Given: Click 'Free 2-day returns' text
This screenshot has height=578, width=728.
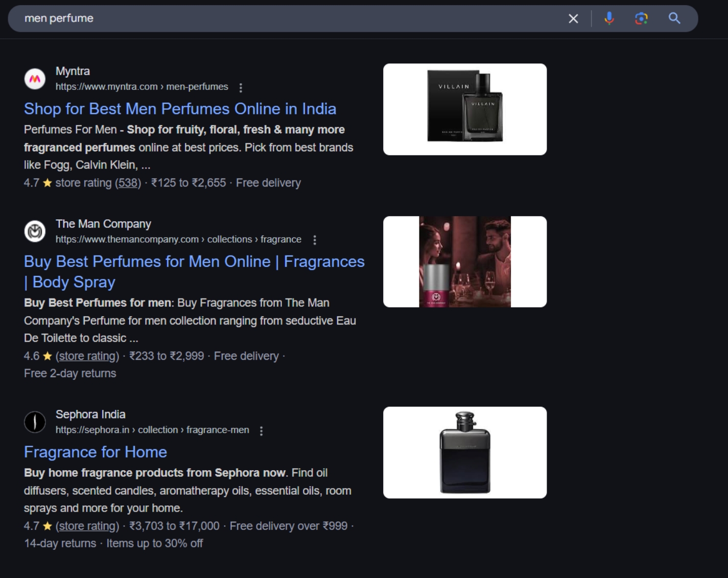Looking at the screenshot, I should click(70, 374).
